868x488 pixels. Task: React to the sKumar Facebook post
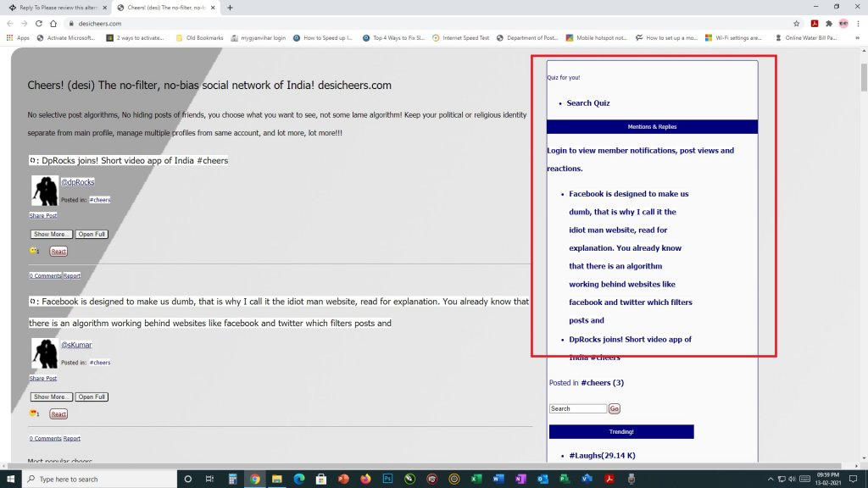(x=58, y=413)
